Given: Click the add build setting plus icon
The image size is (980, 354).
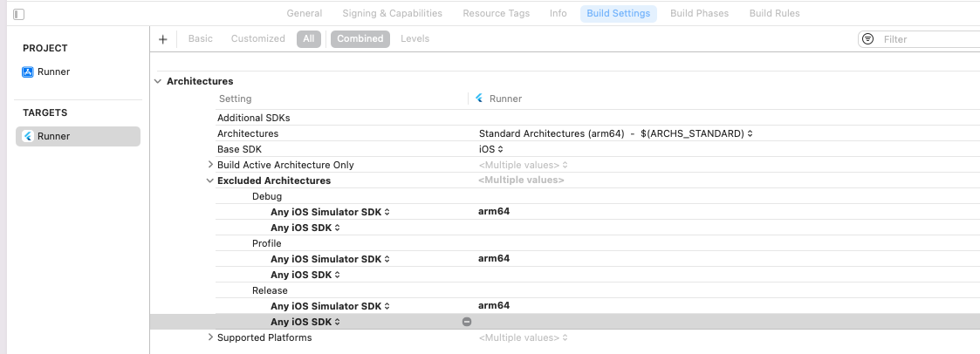Looking at the screenshot, I should click(x=162, y=39).
